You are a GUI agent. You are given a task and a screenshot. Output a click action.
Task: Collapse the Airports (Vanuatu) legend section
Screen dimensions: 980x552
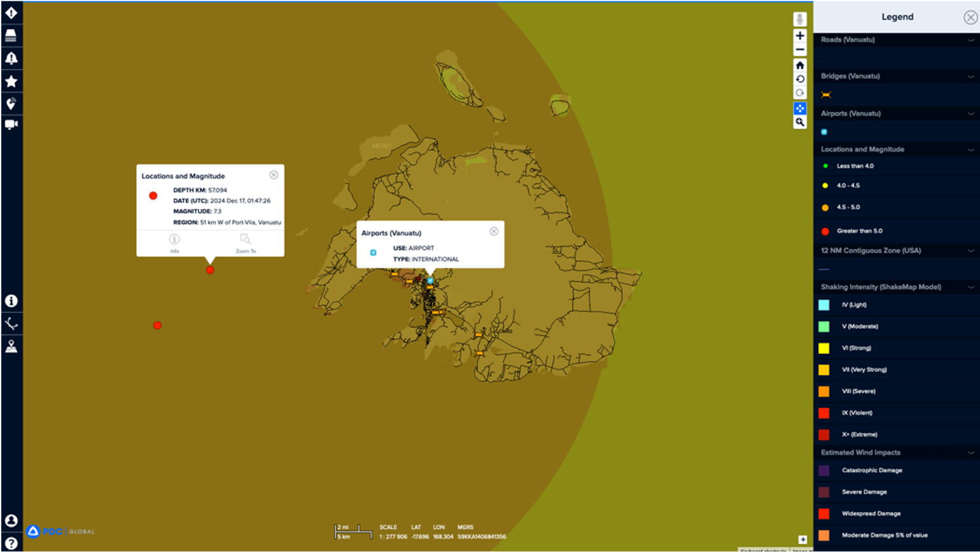(970, 114)
